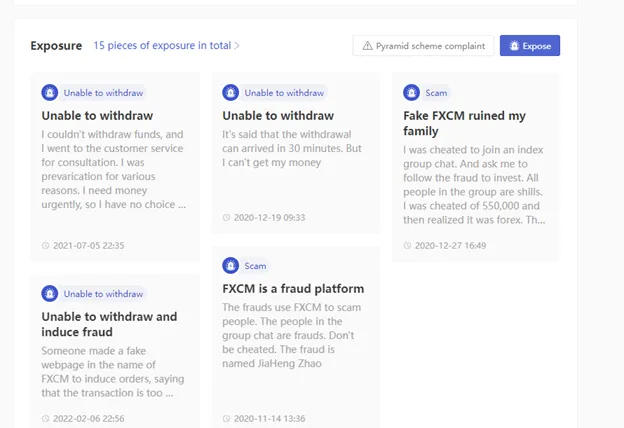Click the chevron after exposure total
Viewport: 624px width, 428px height.
[x=237, y=46]
